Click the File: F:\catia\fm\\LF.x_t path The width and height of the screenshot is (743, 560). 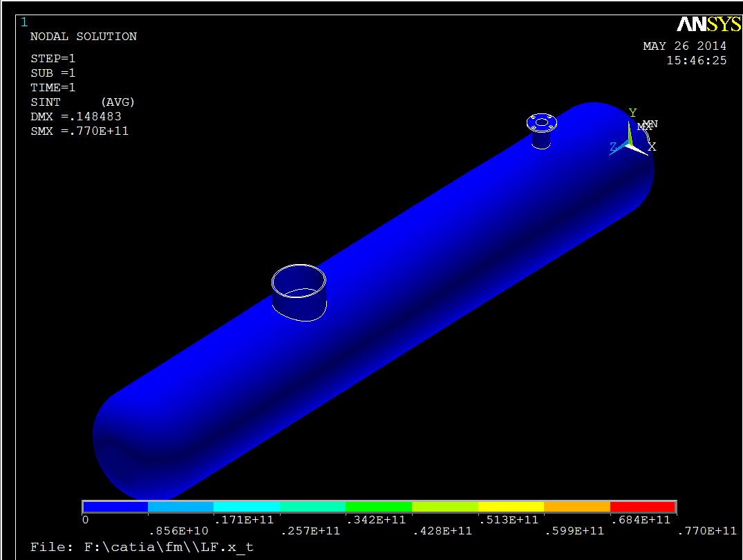142,547
